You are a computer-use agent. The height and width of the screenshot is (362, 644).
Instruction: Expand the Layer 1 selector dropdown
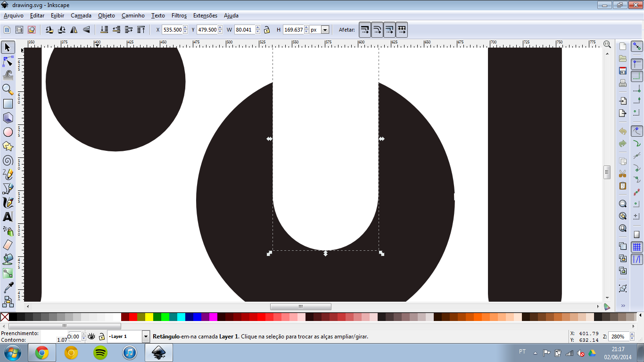[x=146, y=337]
